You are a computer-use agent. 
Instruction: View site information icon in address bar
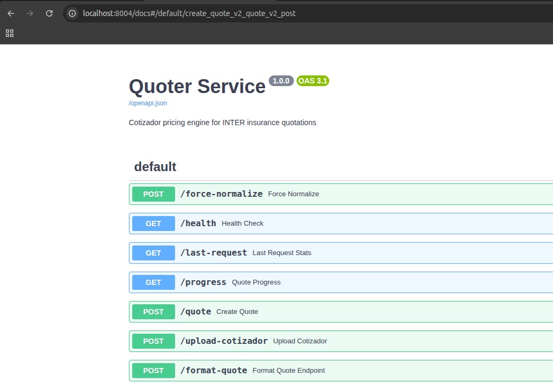pos(72,13)
